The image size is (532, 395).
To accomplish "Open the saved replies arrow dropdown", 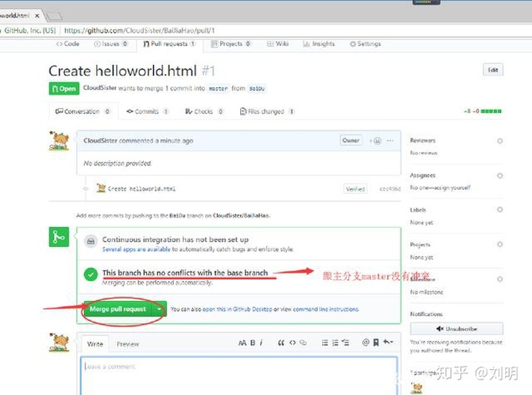I will point(388,342).
